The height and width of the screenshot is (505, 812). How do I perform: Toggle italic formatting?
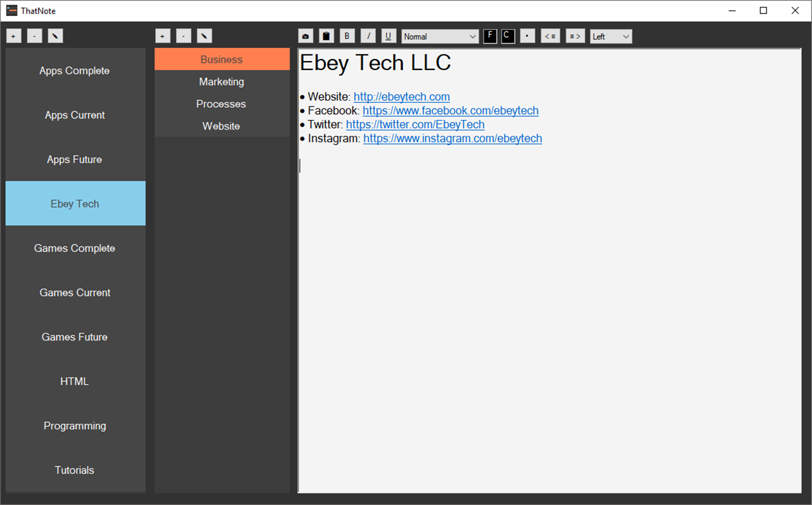[x=368, y=36]
